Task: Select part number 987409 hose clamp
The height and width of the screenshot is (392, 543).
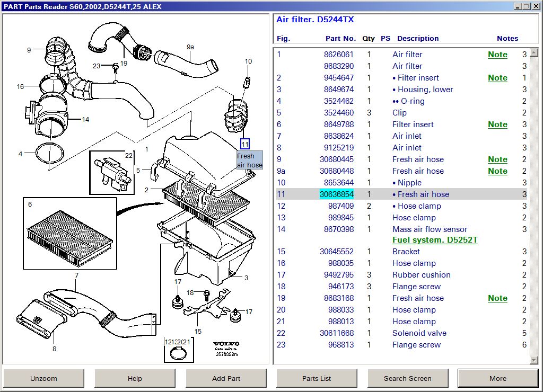Action: tap(341, 206)
